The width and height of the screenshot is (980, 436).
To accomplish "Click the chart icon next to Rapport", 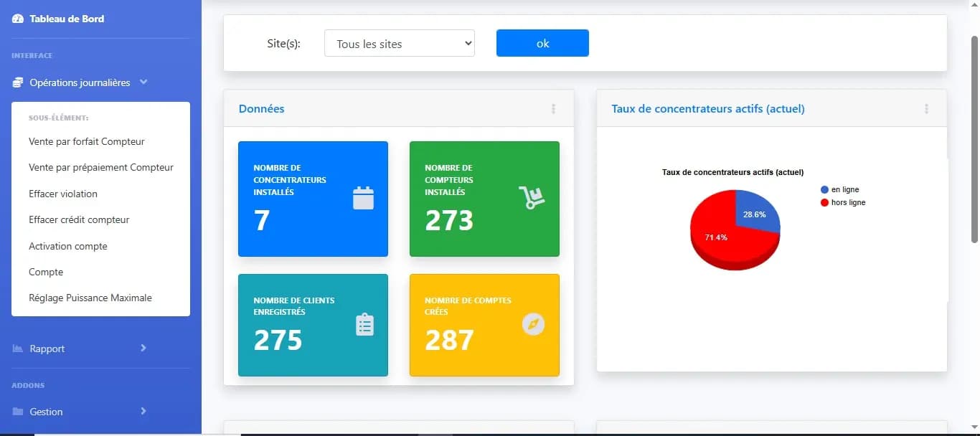I will (x=18, y=349).
